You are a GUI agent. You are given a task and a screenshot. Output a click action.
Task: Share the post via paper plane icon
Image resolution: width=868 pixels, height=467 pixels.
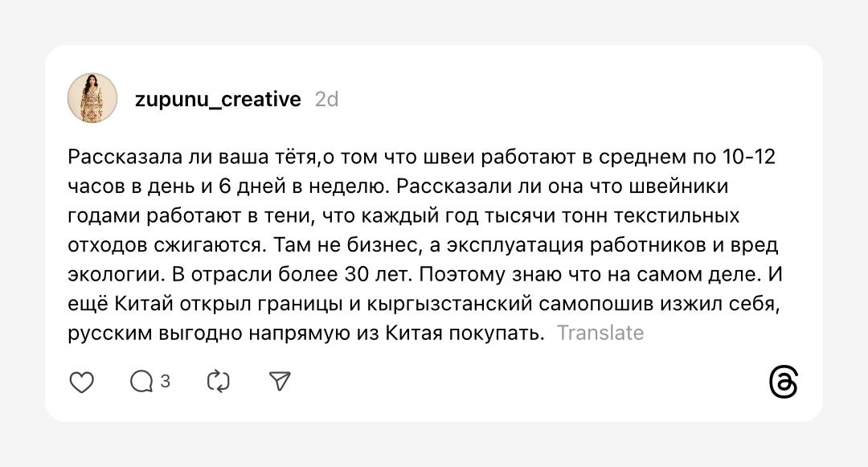279,382
